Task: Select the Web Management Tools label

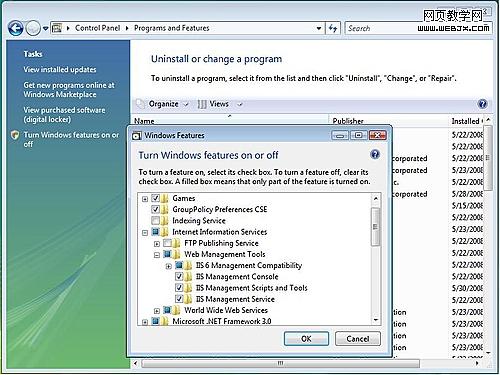Action: click(225, 254)
